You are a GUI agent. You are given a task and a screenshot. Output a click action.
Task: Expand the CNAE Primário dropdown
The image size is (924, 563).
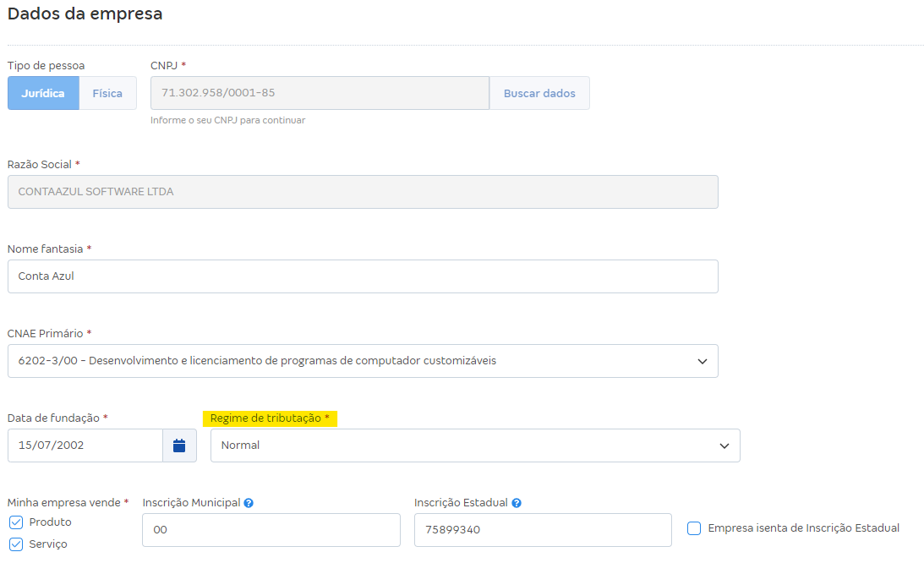click(362, 361)
